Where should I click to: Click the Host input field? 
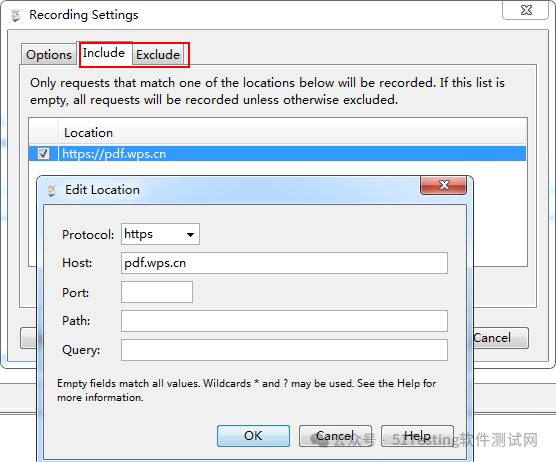284,263
